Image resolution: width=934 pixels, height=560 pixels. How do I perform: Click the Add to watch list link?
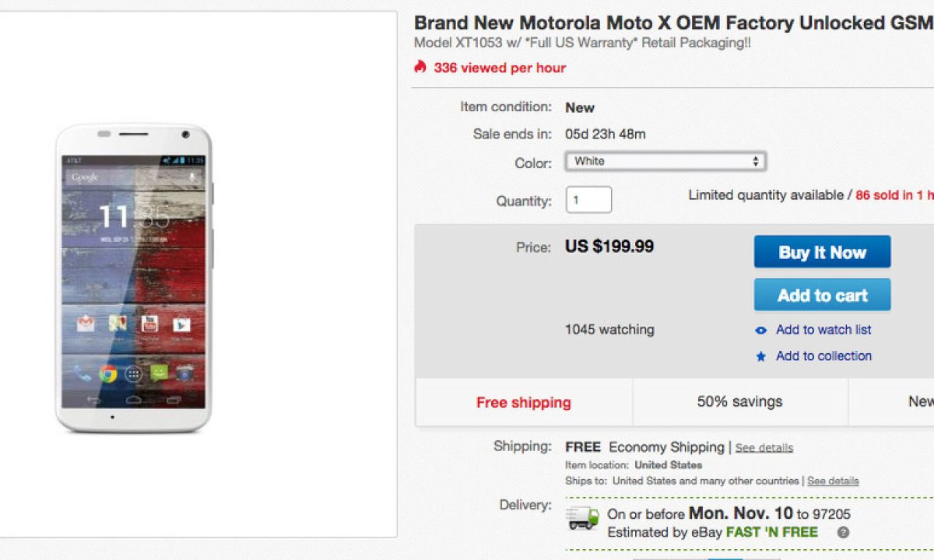[823, 330]
